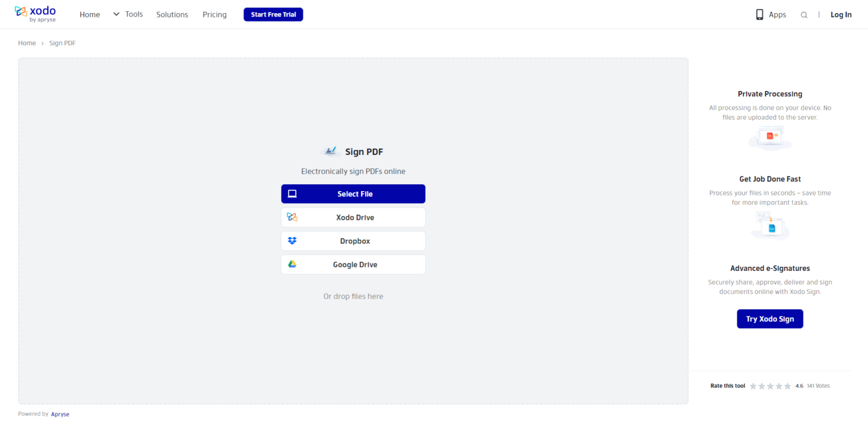Viewport: 868px width, 433px height.
Task: Open the Apryse link in the footer
Action: coord(60,414)
